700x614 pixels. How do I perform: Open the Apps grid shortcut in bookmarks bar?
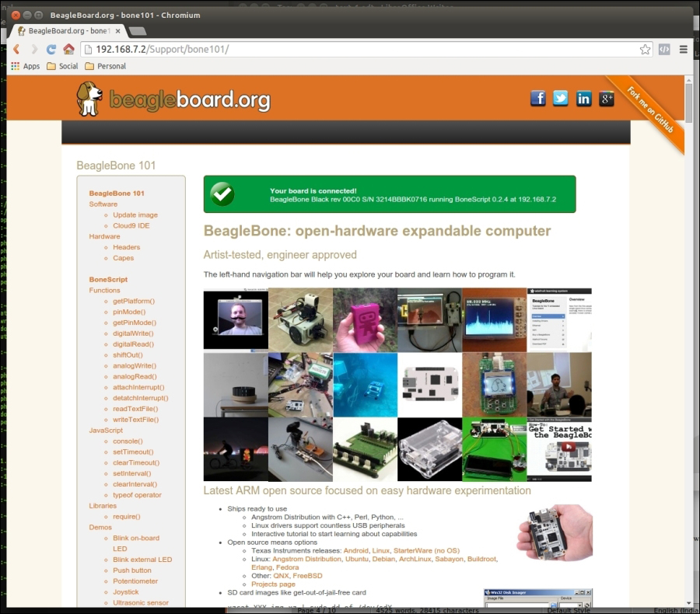[x=26, y=66]
